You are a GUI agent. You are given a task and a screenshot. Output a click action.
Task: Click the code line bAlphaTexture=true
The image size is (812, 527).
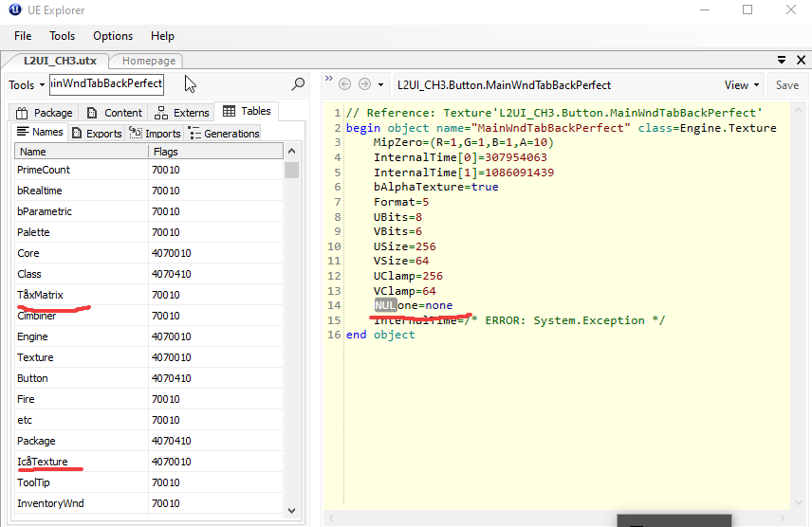point(435,187)
